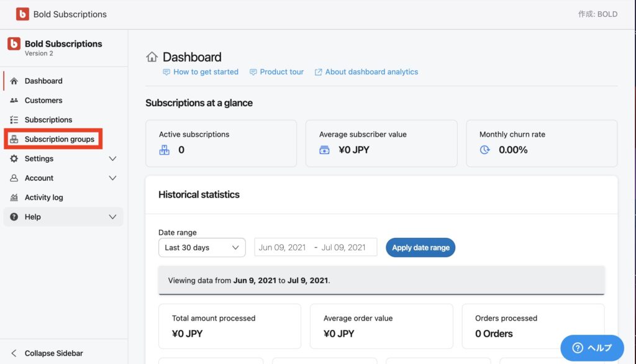Click the Jun 09, 2021 start date field
636x364 pixels.
283,248
